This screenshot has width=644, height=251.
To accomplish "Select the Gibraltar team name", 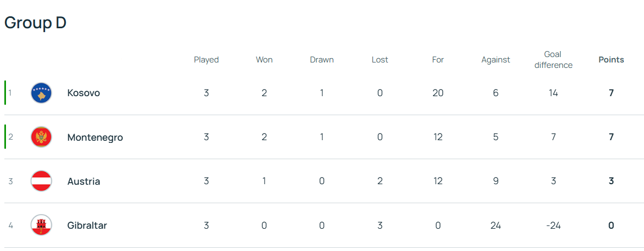I will pyautogui.click(x=87, y=225).
